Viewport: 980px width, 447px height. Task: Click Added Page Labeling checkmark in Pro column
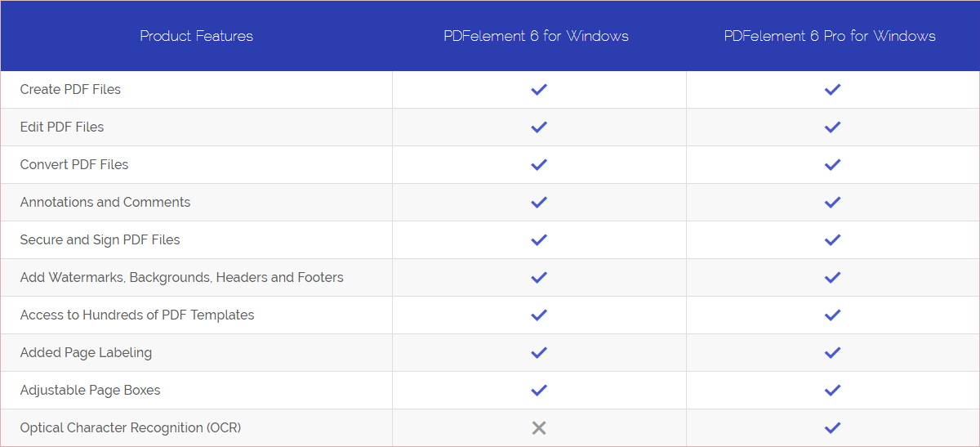[833, 353]
